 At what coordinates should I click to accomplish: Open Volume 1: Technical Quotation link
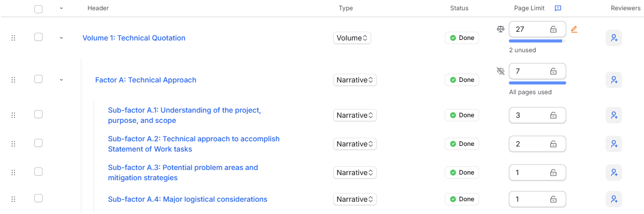(134, 38)
